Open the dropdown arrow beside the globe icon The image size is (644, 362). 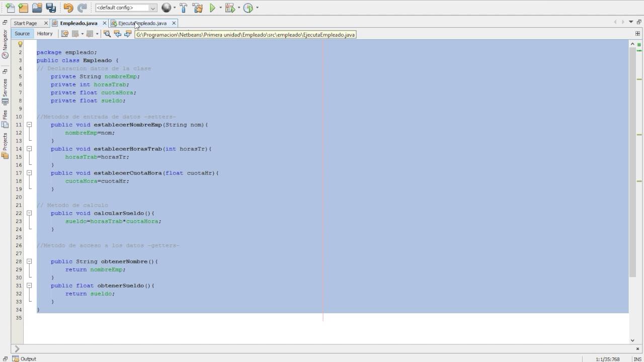174,8
